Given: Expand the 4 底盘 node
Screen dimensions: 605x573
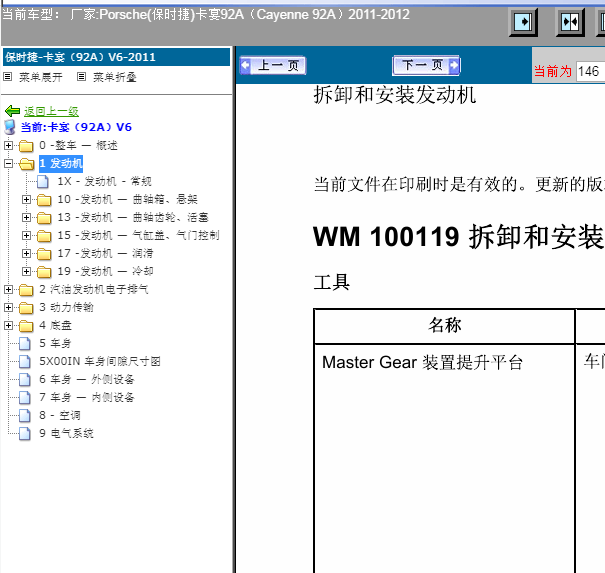Looking at the screenshot, I should pos(8,326).
